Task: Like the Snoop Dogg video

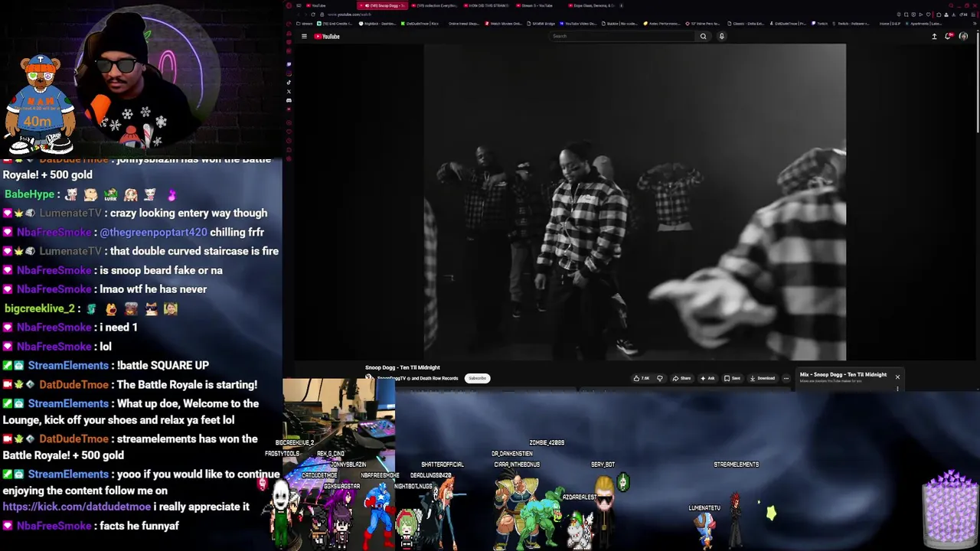Action: [x=642, y=378]
